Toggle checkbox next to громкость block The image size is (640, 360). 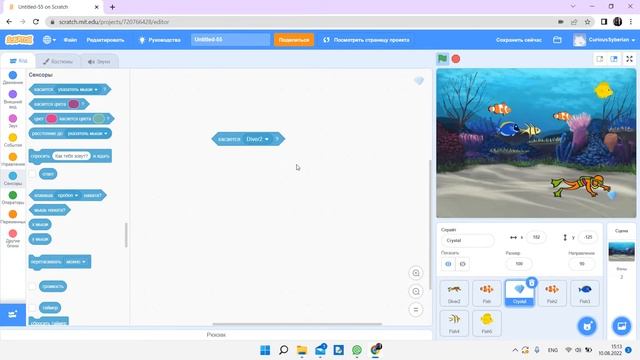pos(32,287)
